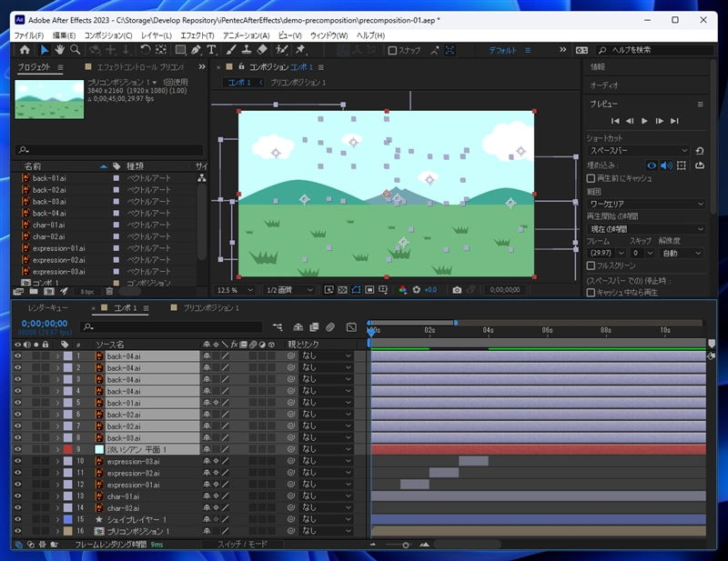This screenshot has width=728, height=561.
Task: Select the Pen tool
Action: point(196,50)
